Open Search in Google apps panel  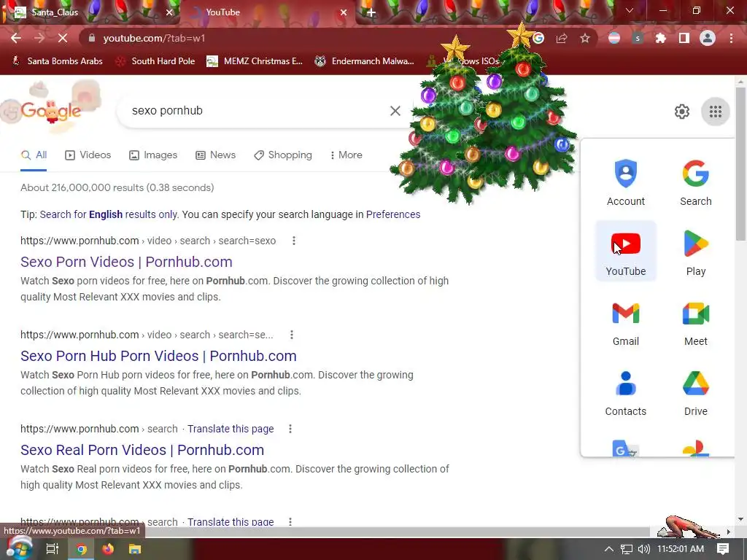[695, 182]
